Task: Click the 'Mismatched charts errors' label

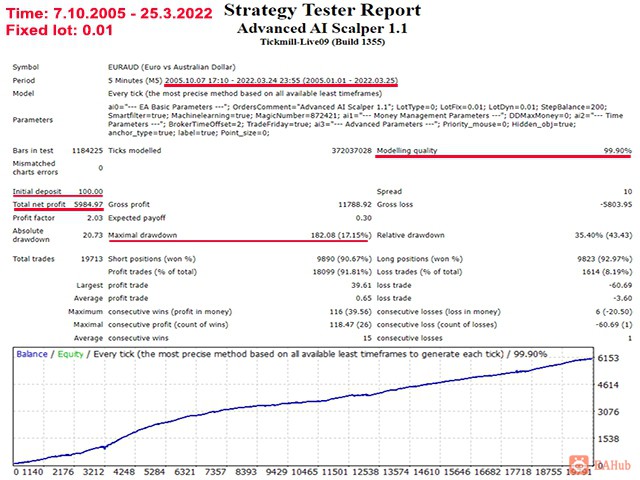Action: (35, 168)
